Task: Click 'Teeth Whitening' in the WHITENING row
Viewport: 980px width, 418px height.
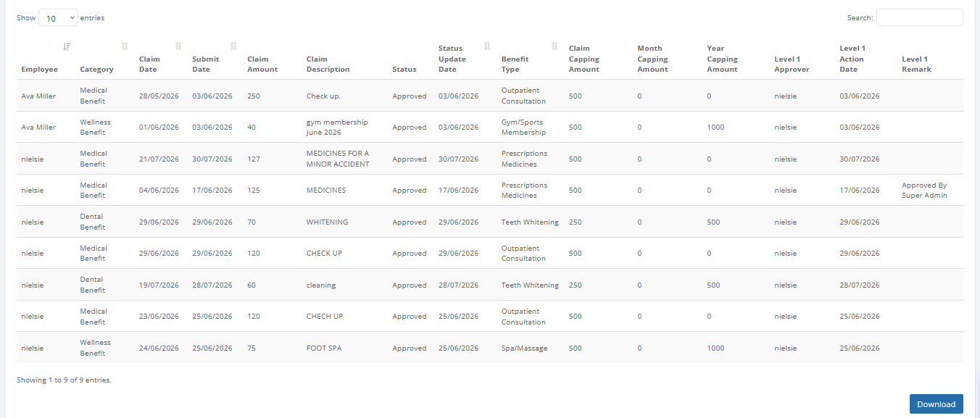Action: (530, 222)
